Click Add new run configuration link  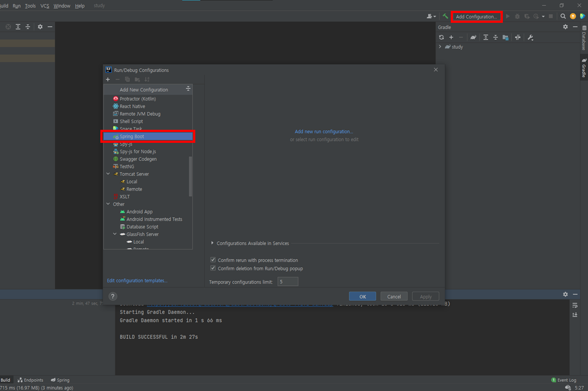[324, 131]
